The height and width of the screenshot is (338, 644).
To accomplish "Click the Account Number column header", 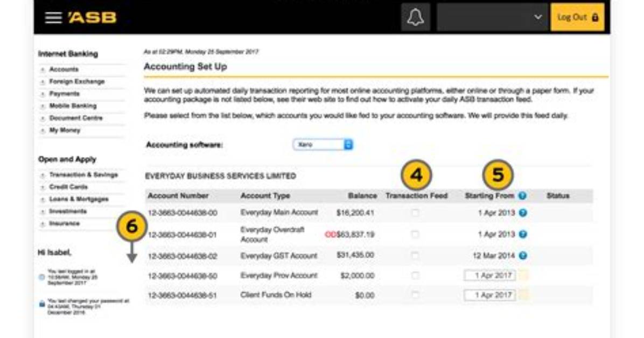I will pos(178,196).
